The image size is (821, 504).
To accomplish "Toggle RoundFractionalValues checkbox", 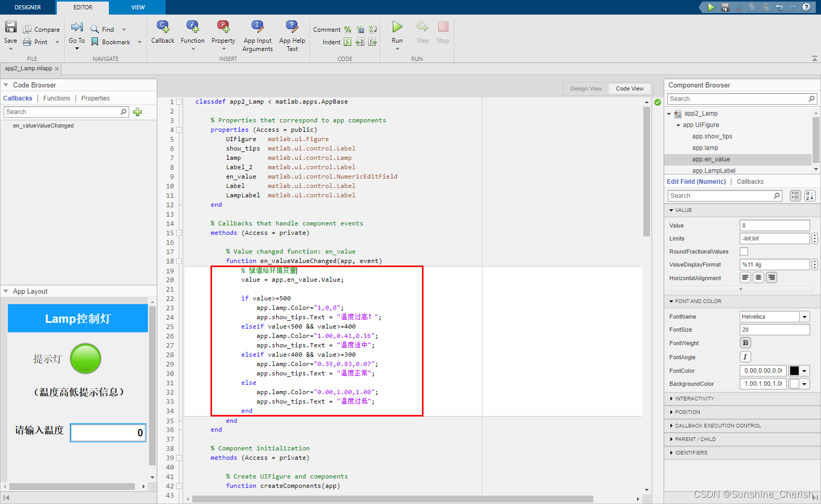I will pyautogui.click(x=744, y=251).
